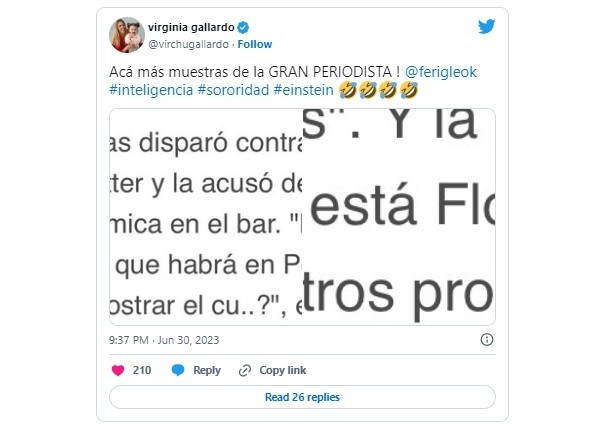
Task: Click the blue verified badge
Action: [243, 28]
